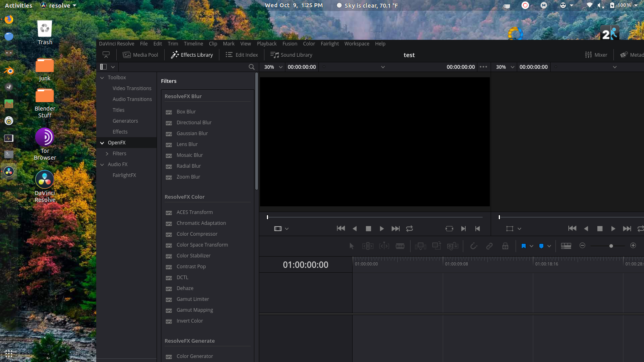This screenshot has height=362, width=644.
Task: Click the Insert Clip icon
Action: click(421, 246)
